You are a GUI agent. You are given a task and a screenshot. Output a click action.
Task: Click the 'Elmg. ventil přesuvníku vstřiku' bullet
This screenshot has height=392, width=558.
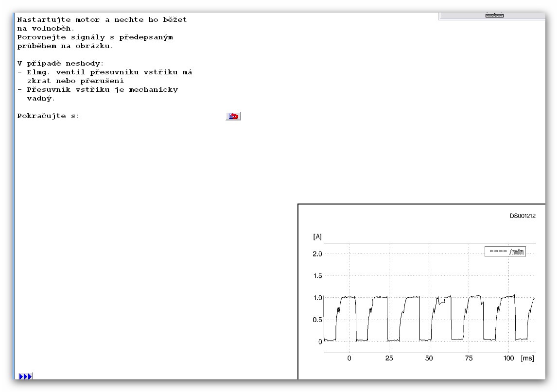[105, 72]
